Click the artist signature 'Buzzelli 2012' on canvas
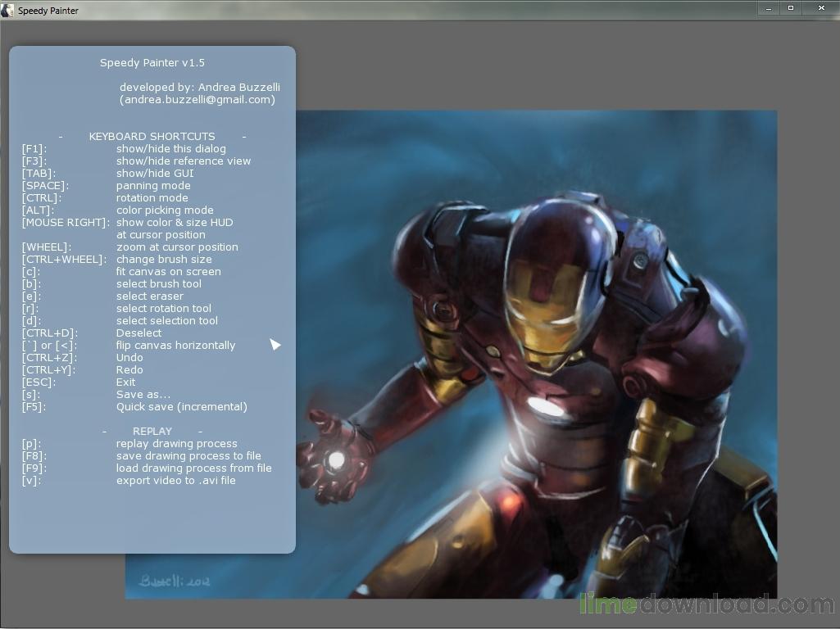This screenshot has height=629, width=840. [x=174, y=581]
